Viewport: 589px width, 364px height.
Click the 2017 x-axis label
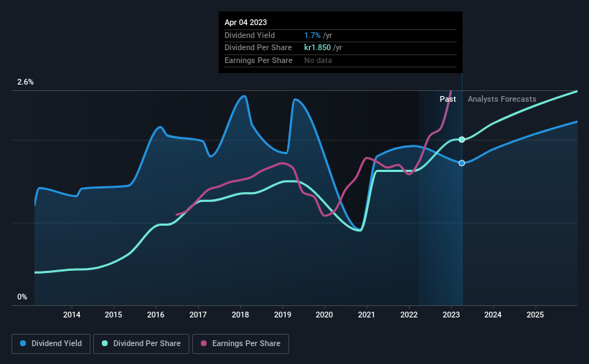pyautogui.click(x=198, y=315)
